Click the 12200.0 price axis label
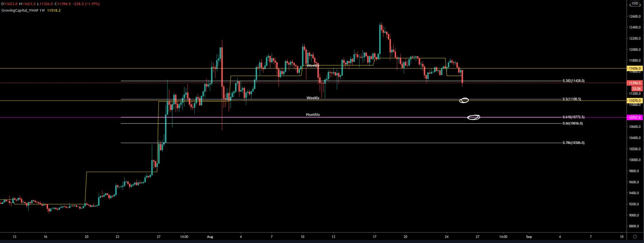This screenshot has height=243, width=644. [x=634, y=39]
